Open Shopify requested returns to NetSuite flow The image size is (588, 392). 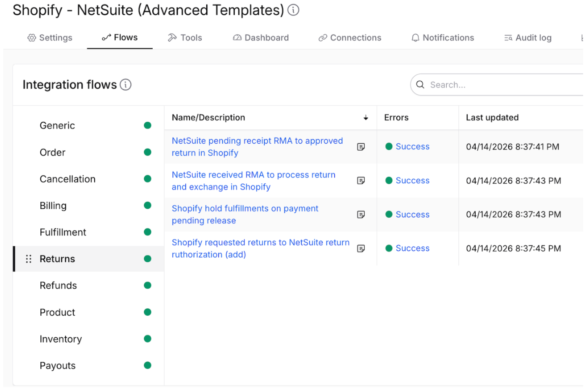pos(261,248)
